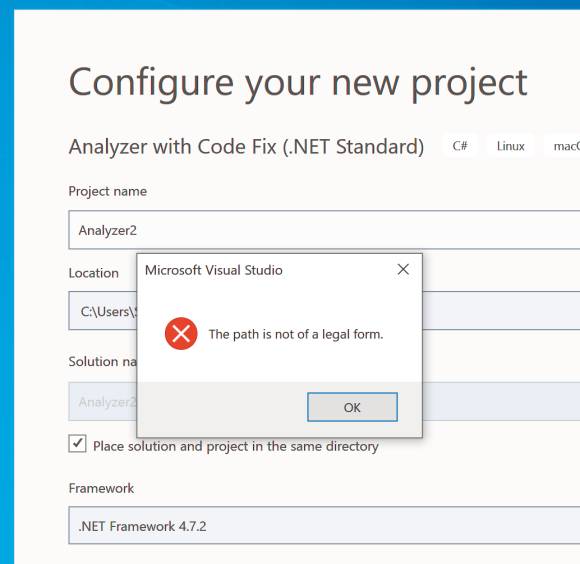This screenshot has width=580, height=564.
Task: Click the Project name input field
Action: coord(324,230)
